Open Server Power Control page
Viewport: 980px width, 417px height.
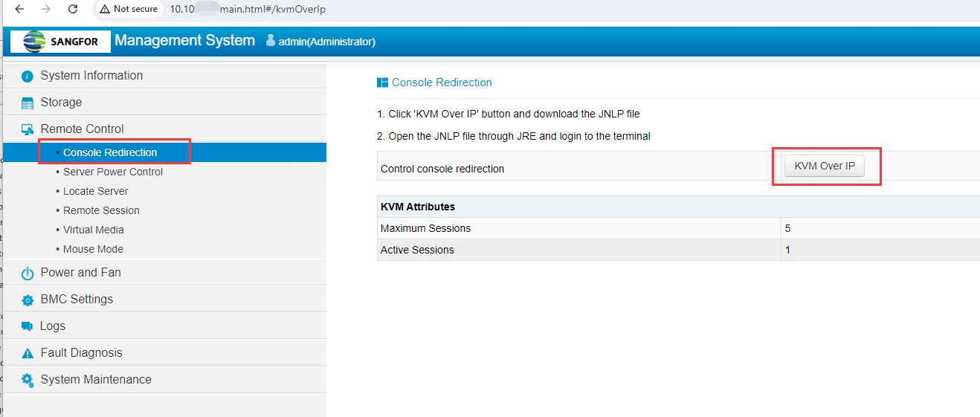tap(113, 172)
